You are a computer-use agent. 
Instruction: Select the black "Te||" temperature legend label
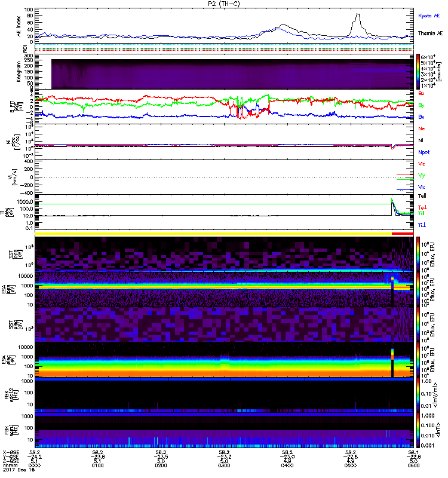click(422, 196)
